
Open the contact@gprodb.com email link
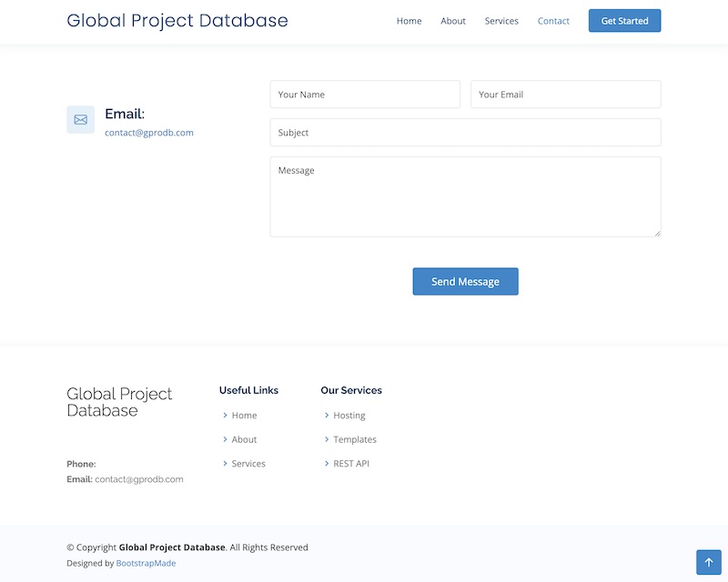(149, 133)
